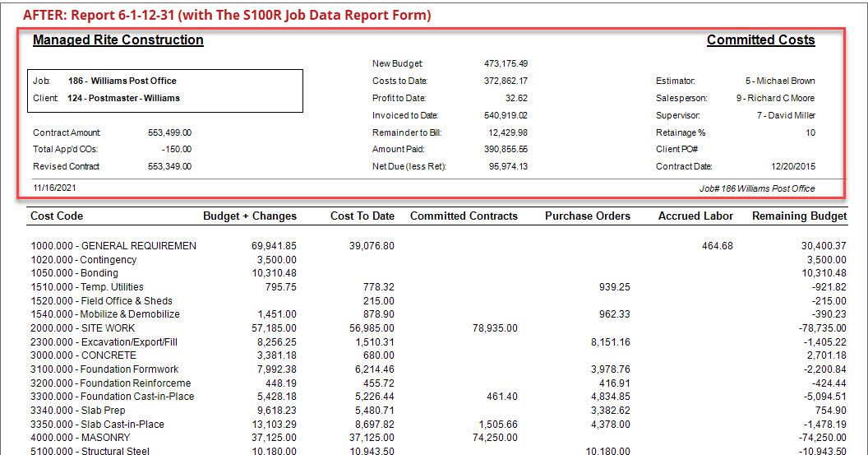Click the Purchase Orders column header

coord(588,216)
